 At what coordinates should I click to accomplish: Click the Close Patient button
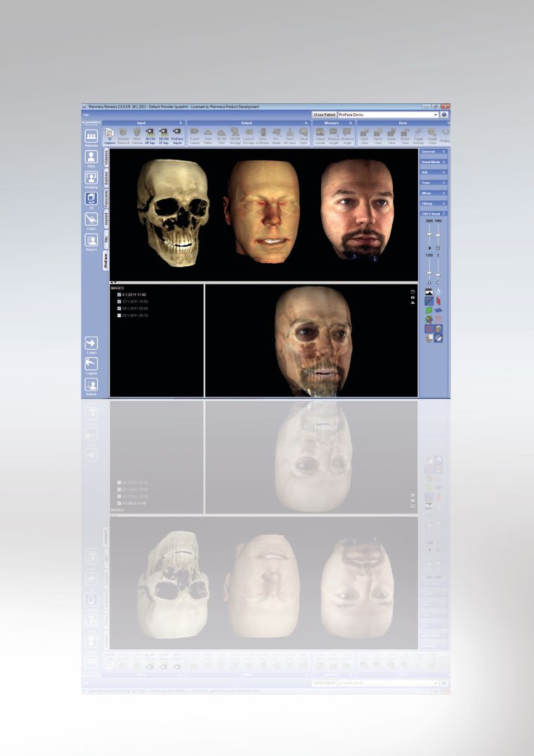point(324,115)
